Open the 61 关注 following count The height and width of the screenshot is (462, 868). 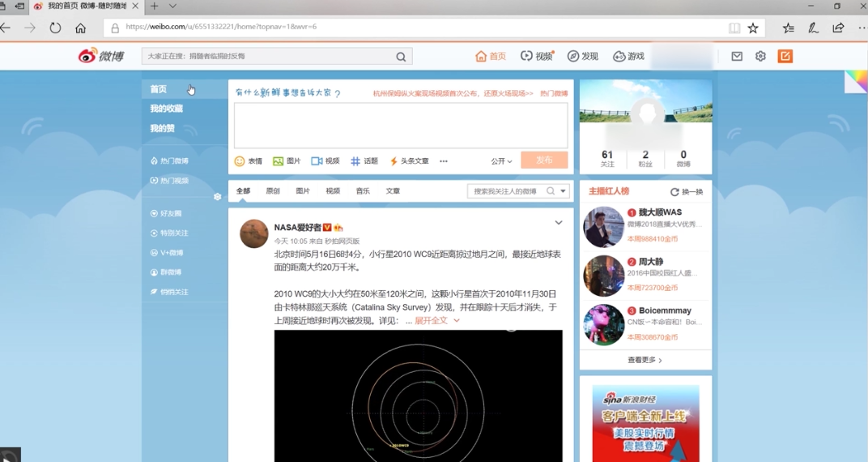click(x=607, y=158)
